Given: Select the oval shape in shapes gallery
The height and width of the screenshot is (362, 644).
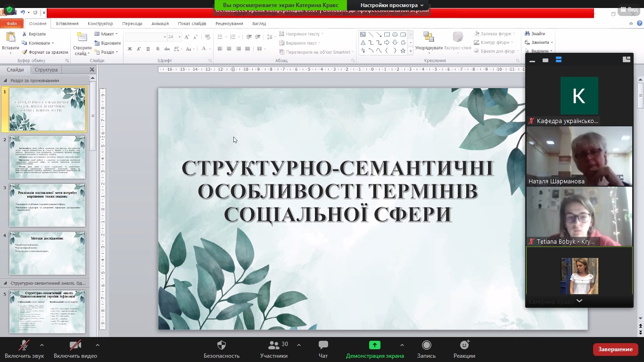Looking at the screenshot, I should 395,34.
